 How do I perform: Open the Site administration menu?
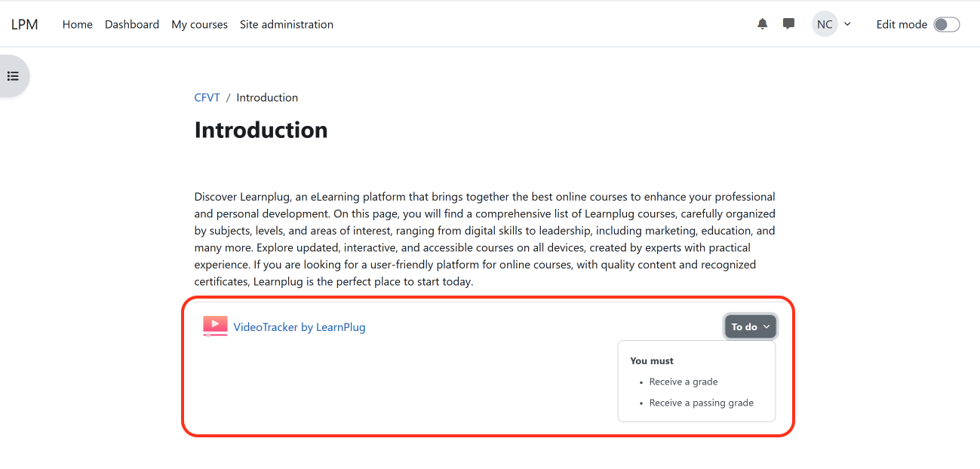pos(286,24)
